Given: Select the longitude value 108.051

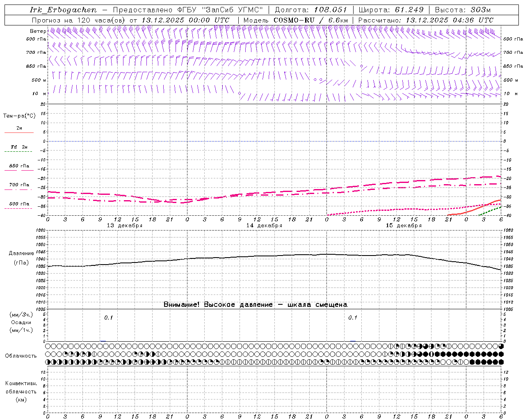Looking at the screenshot, I should click(x=330, y=10).
